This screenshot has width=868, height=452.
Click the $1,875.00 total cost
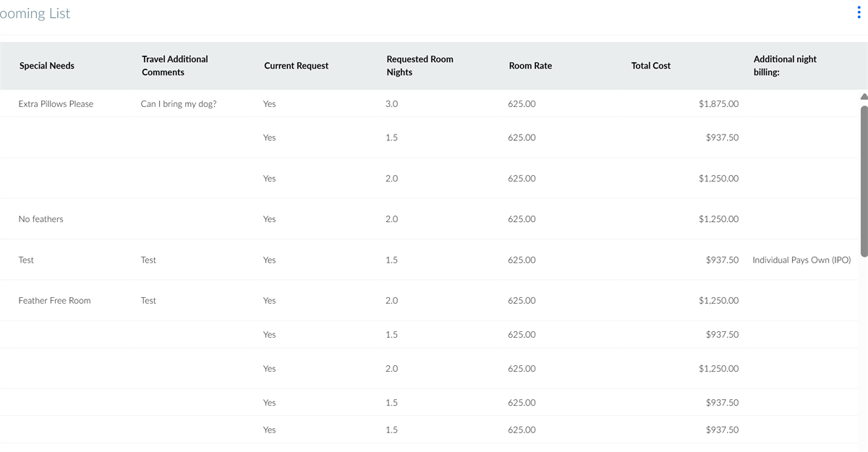[718, 104]
